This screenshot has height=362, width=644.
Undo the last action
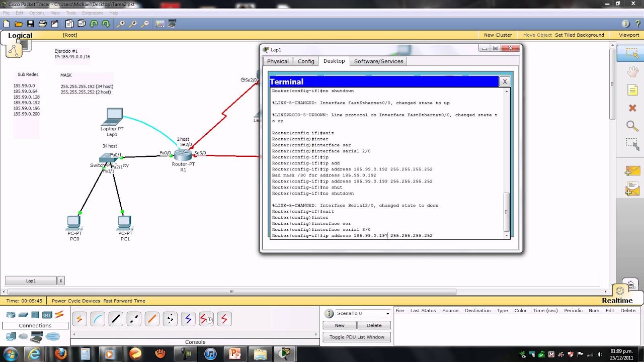coord(94,24)
